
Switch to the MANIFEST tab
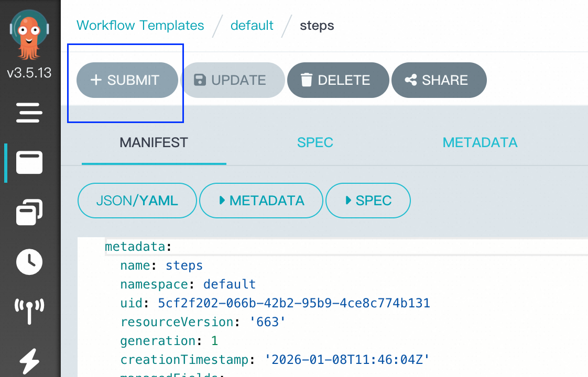point(154,142)
